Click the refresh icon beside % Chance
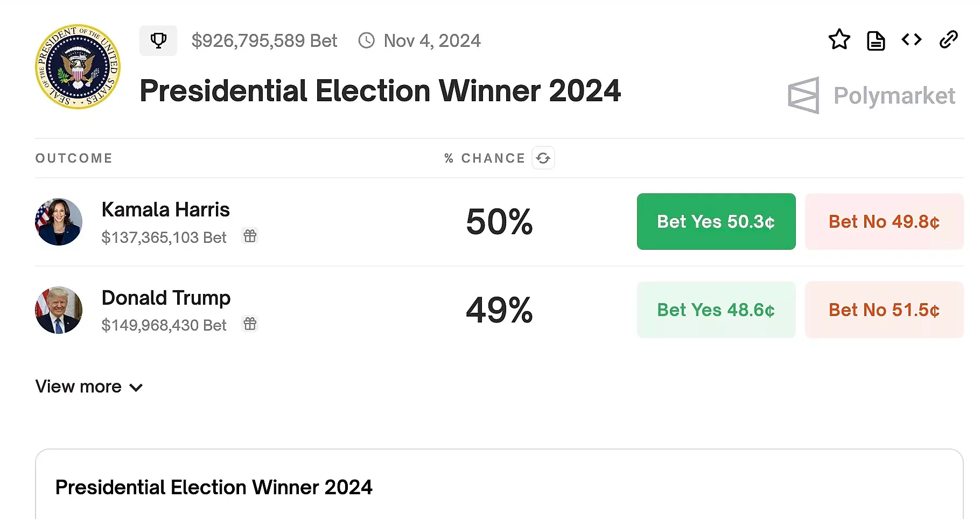The image size is (980, 519). [x=543, y=158]
